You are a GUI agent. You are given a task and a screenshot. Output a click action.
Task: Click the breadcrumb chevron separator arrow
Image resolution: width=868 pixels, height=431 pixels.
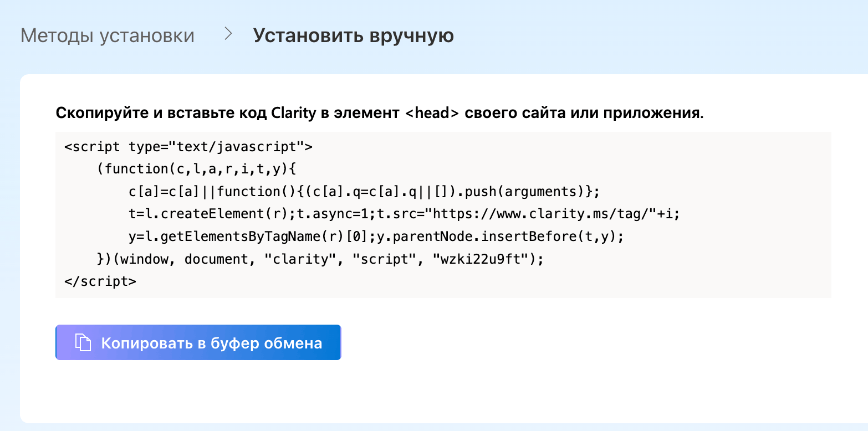point(228,34)
